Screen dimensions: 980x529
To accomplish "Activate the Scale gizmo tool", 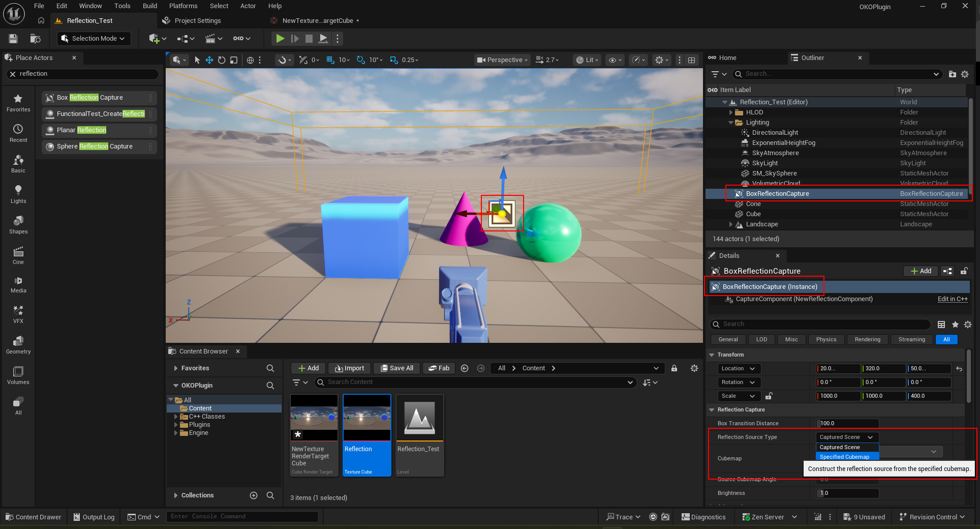I will point(234,60).
